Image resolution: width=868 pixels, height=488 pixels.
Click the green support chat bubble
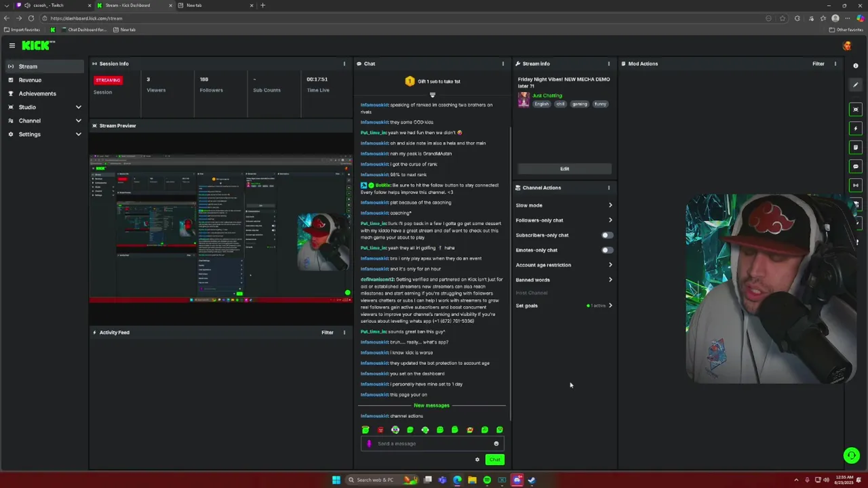point(852,455)
